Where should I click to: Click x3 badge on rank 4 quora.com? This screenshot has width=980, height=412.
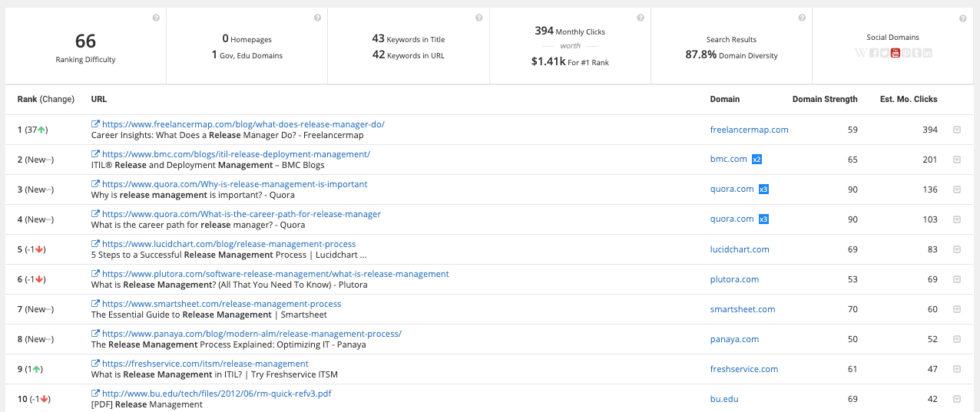[x=763, y=219]
